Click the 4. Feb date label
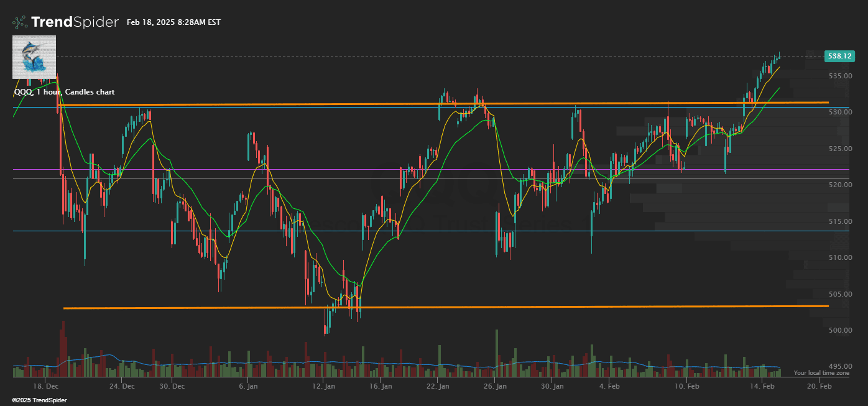 (x=609, y=386)
